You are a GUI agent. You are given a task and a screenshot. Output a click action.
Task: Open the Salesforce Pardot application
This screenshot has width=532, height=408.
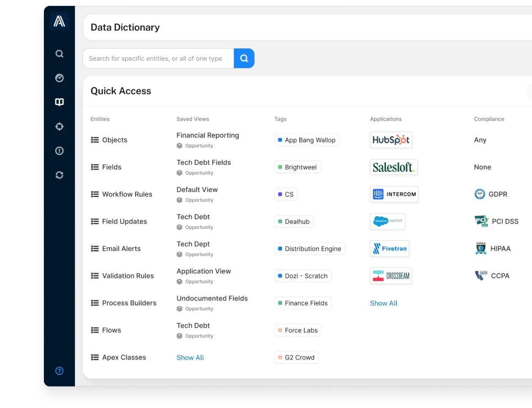click(388, 221)
